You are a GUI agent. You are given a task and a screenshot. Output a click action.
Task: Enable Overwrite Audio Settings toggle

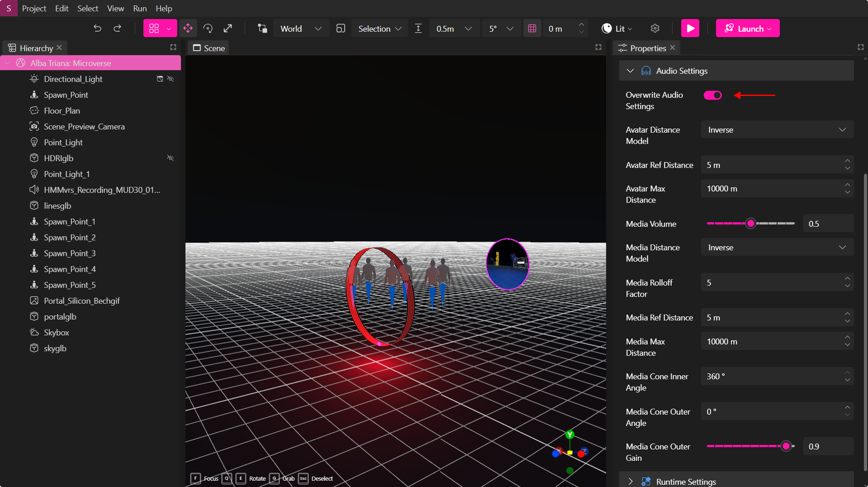(712, 95)
